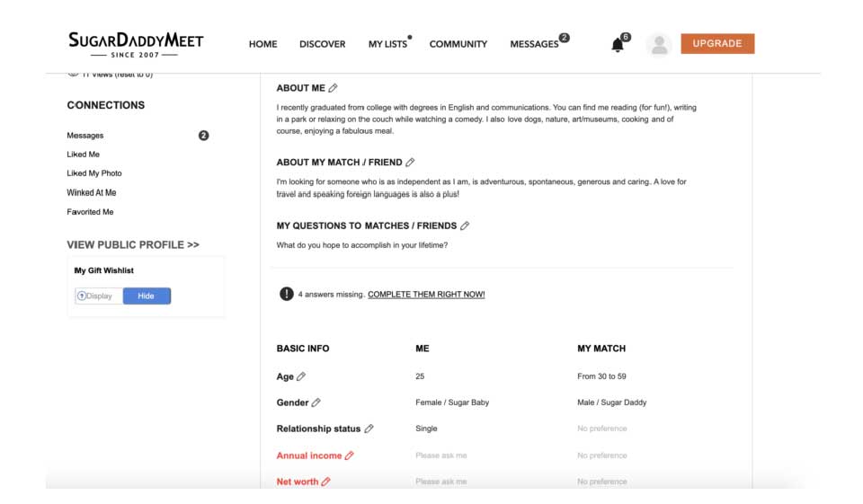Click the orange Upgrade button
Image resolution: width=863 pixels, height=504 pixels.
pyautogui.click(x=716, y=43)
